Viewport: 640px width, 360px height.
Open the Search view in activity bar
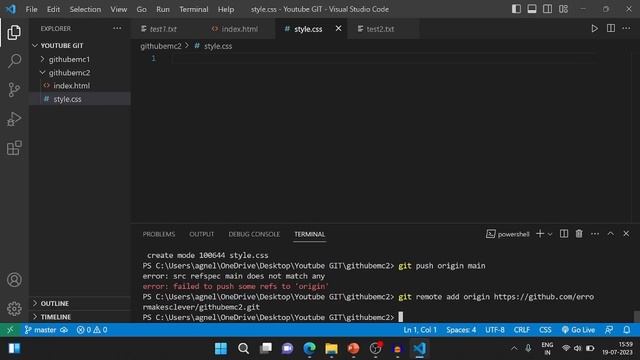14,61
